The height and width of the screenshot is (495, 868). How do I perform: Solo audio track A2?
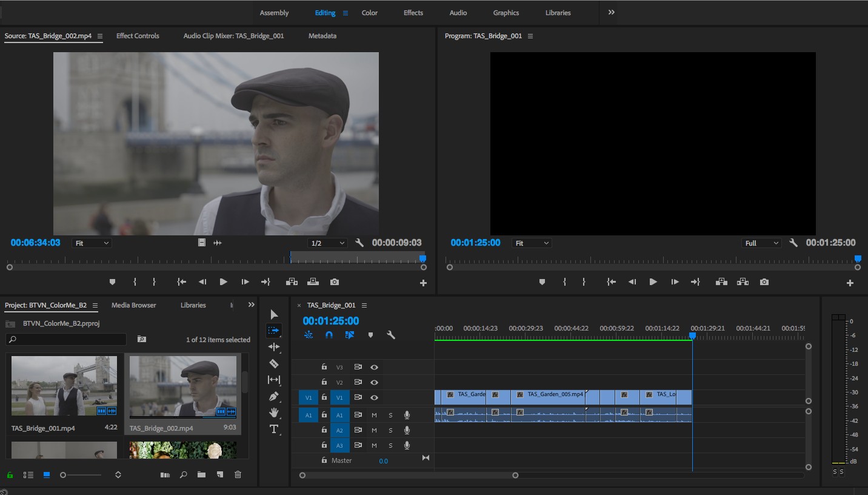point(390,430)
